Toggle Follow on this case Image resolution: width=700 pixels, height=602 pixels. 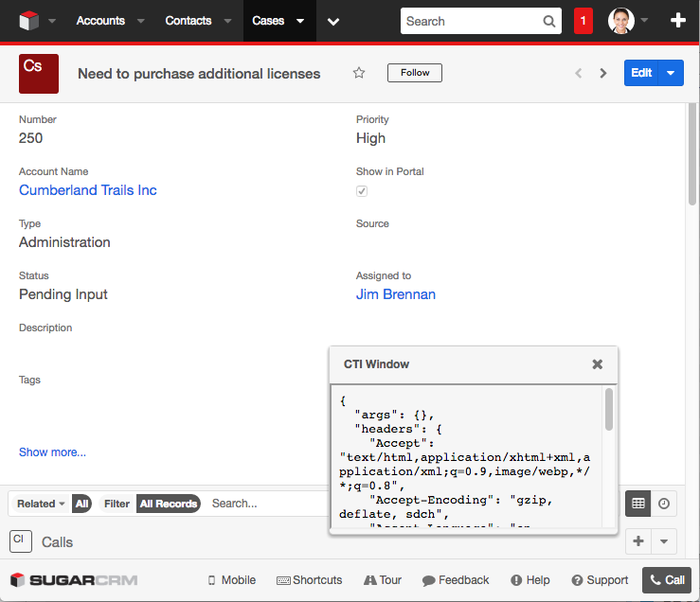click(x=415, y=73)
